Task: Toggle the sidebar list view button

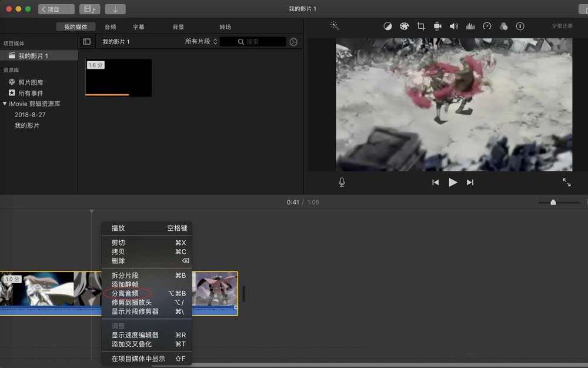Action: [86, 41]
